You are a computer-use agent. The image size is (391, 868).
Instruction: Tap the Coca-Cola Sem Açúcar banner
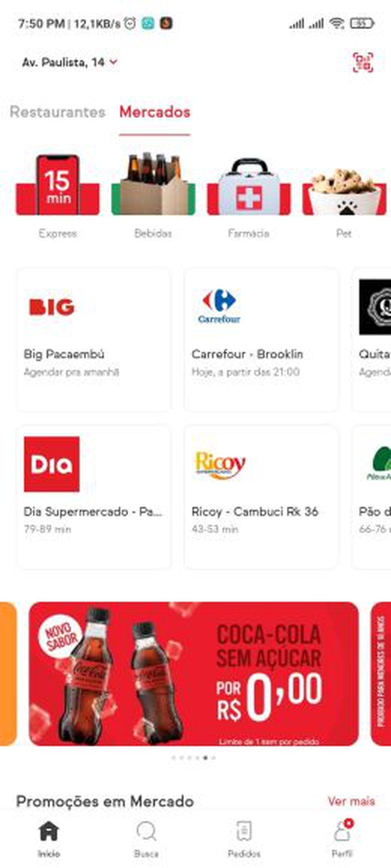click(x=193, y=674)
